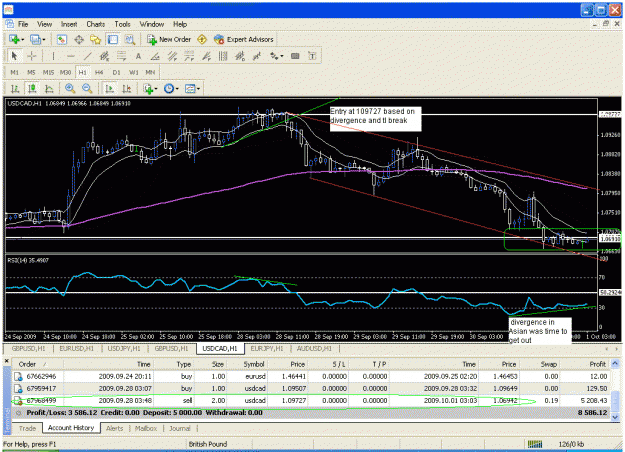Set timeframe to H4
This screenshot has height=452, width=625.
[99, 73]
